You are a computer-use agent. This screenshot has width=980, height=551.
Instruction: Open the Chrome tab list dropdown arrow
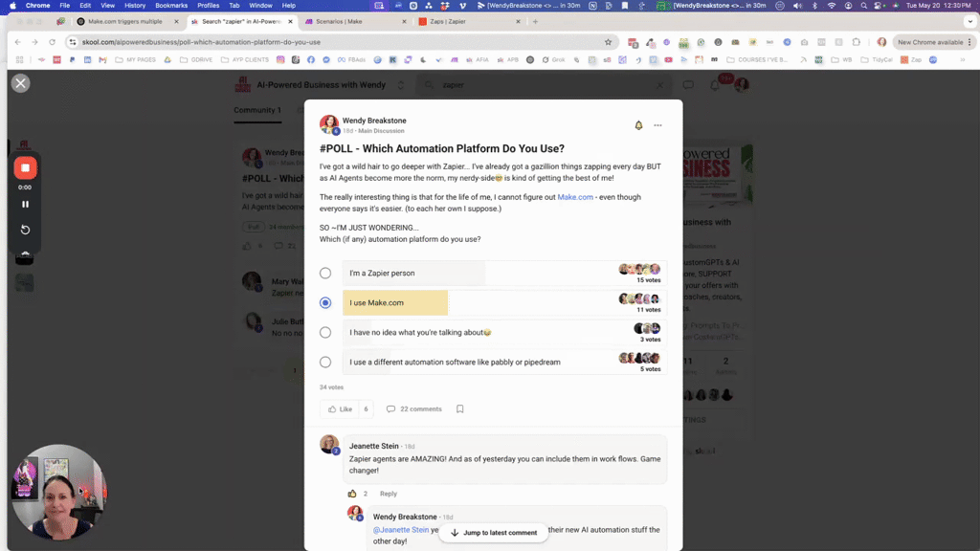pos(969,21)
